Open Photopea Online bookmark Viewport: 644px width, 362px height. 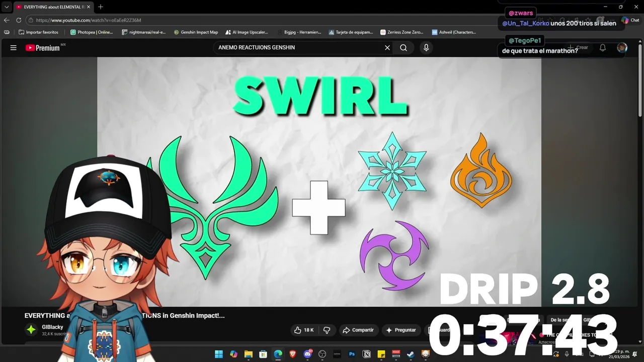[92, 32]
